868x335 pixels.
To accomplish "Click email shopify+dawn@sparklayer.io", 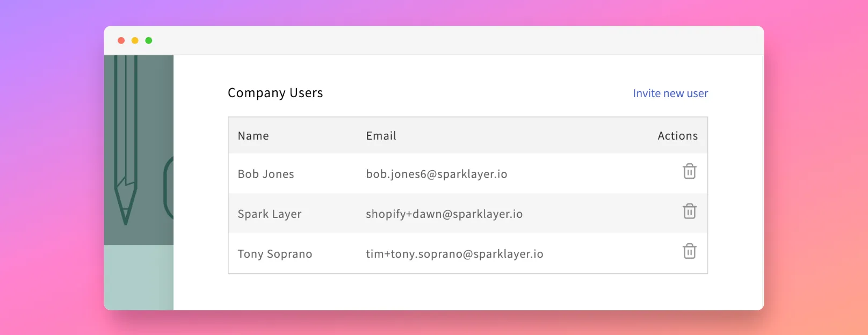I will 444,214.
